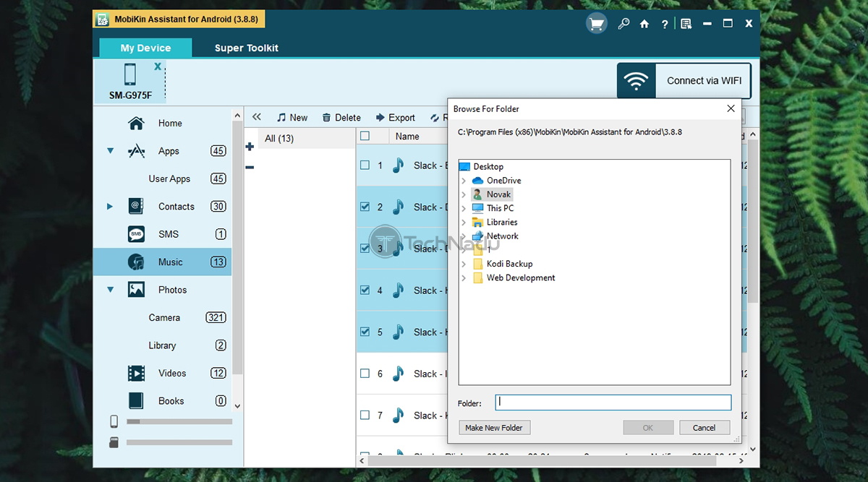Viewport: 868px width, 482px height.
Task: Click the Books icon in sidebar
Action: point(136,401)
